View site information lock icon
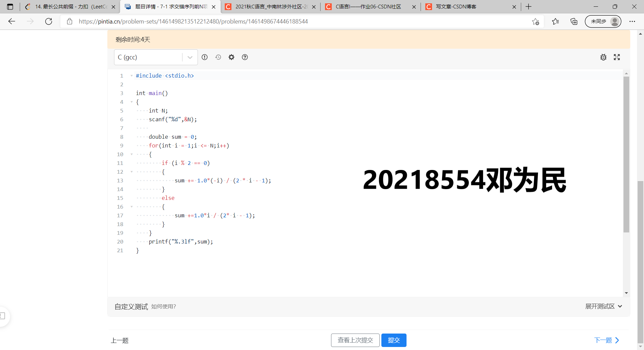The height and width of the screenshot is (350, 644). [x=70, y=21]
